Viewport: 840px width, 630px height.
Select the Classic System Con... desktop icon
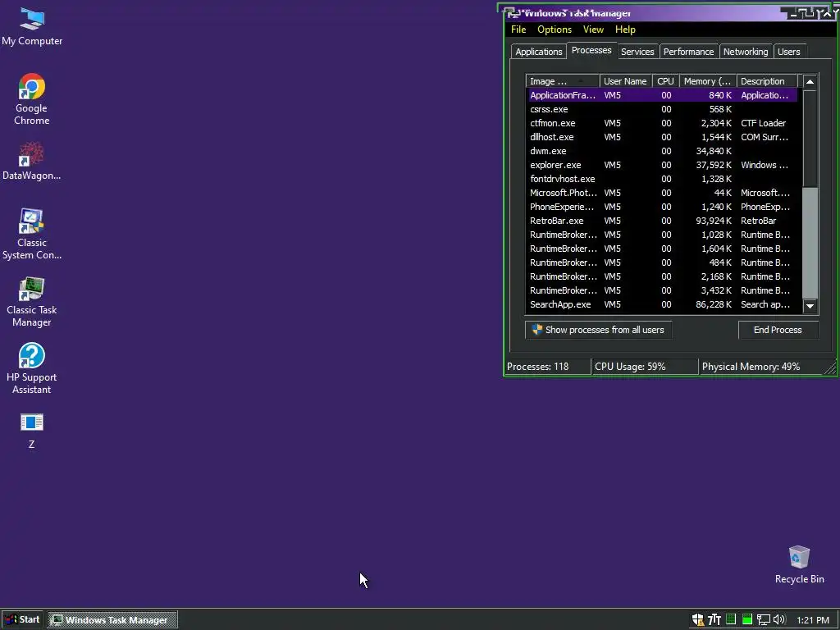tap(32, 234)
